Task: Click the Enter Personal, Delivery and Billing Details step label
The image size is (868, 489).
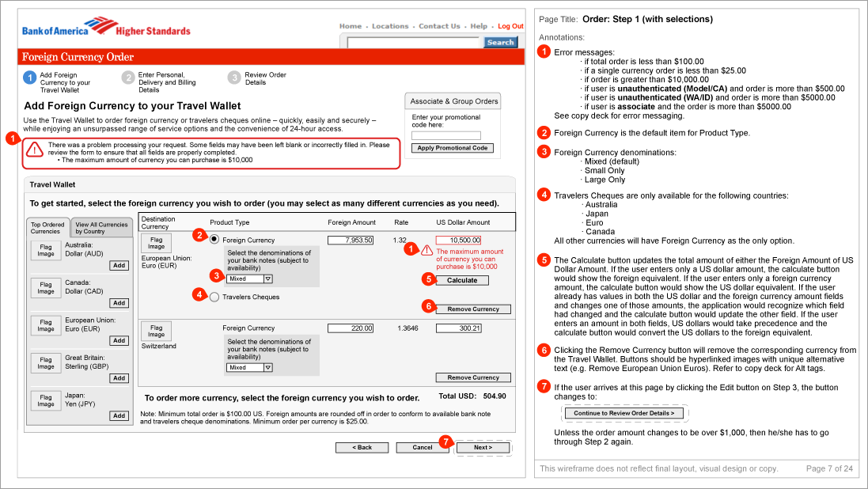Action: [167, 82]
